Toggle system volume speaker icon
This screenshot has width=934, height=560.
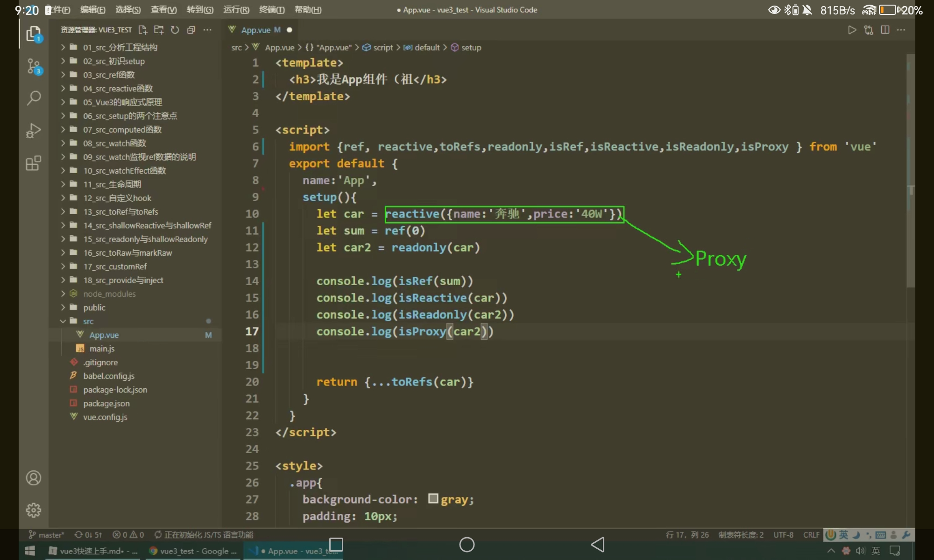860,551
